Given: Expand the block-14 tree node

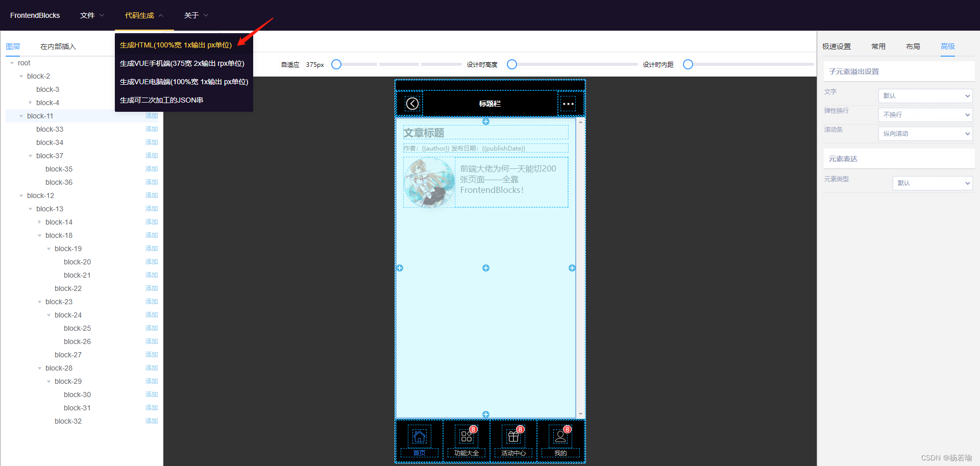Looking at the screenshot, I should (x=40, y=222).
